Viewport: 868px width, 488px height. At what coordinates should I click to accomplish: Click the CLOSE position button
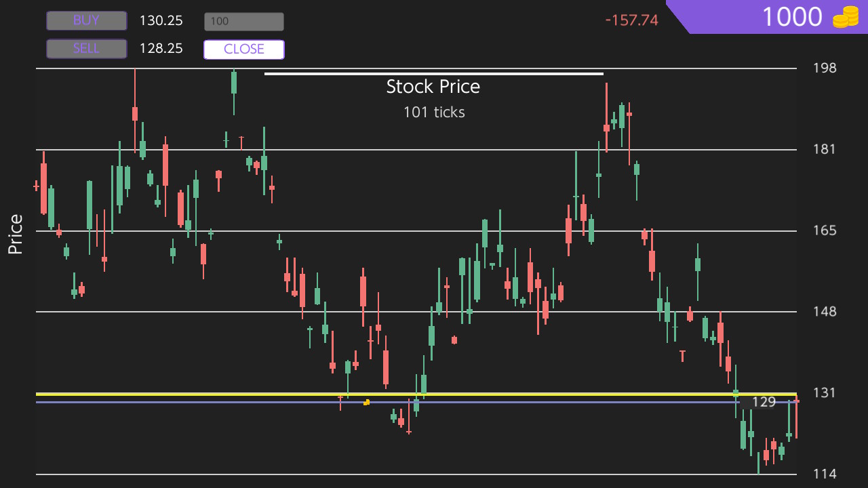point(243,49)
